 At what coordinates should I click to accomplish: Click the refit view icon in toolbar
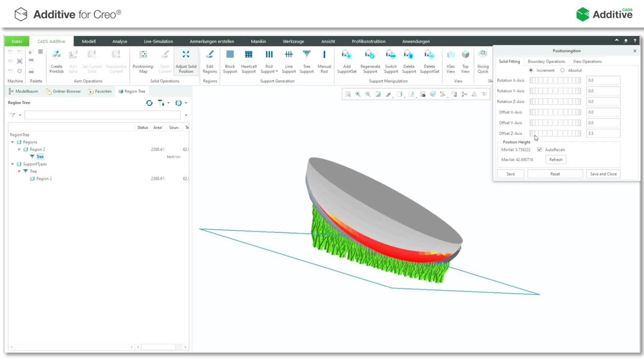(x=348, y=94)
